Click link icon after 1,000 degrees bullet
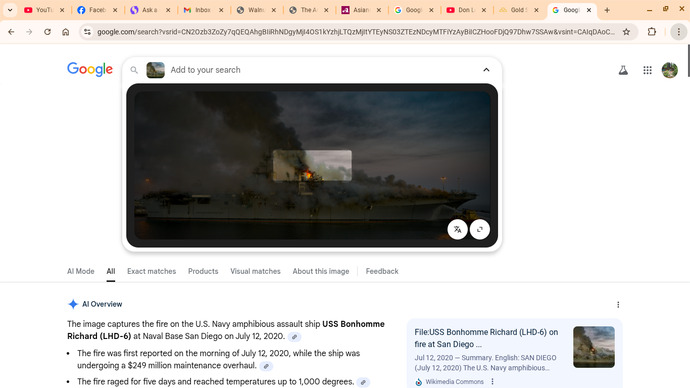The width and height of the screenshot is (690, 388). 363,382
